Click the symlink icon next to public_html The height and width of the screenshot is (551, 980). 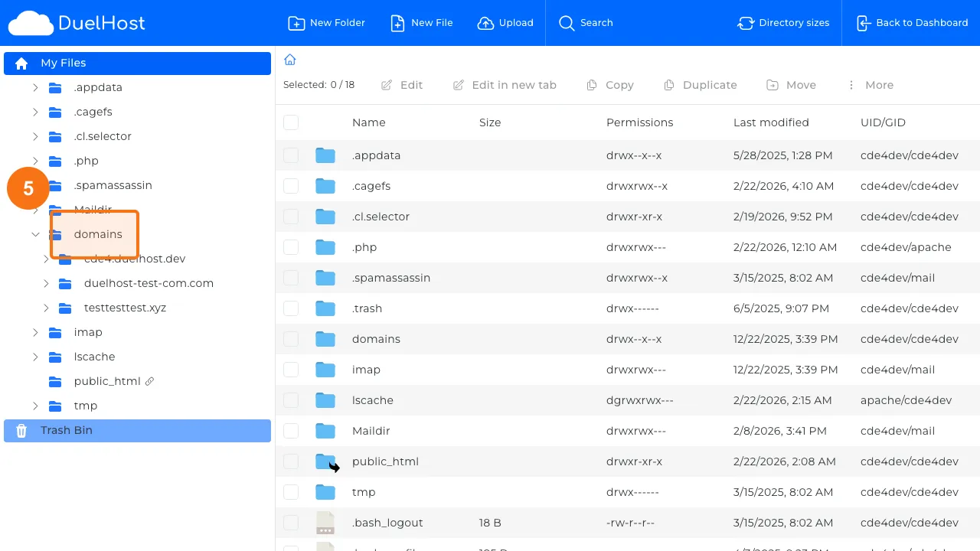pyautogui.click(x=150, y=380)
